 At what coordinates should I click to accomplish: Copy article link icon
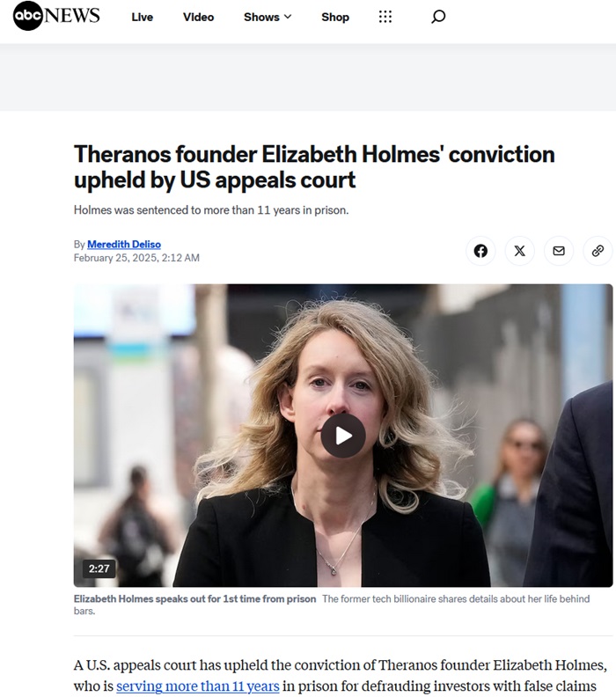point(598,251)
